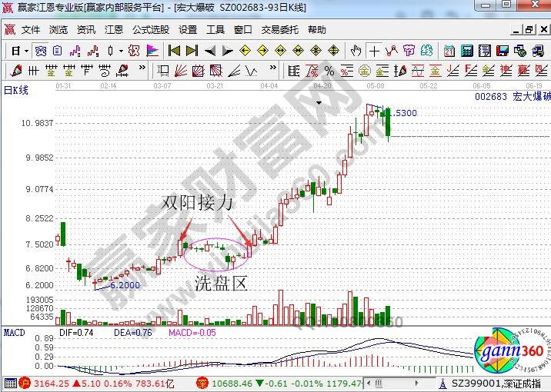Click the percent (%) retracement tool
Image resolution: width=551 pixels, height=392 pixels.
pos(329,71)
